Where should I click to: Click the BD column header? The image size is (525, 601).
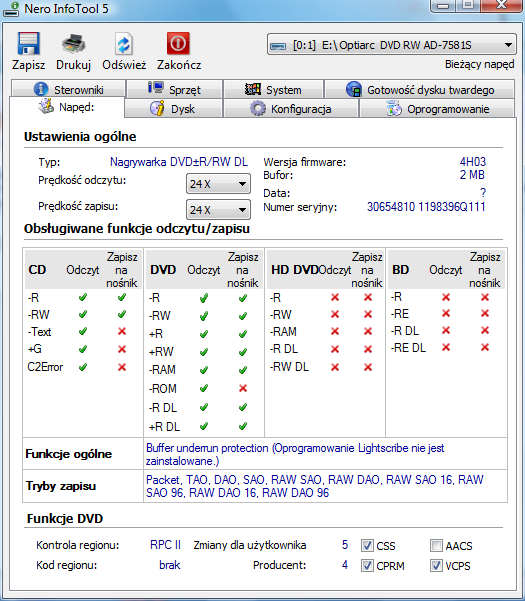(x=400, y=270)
